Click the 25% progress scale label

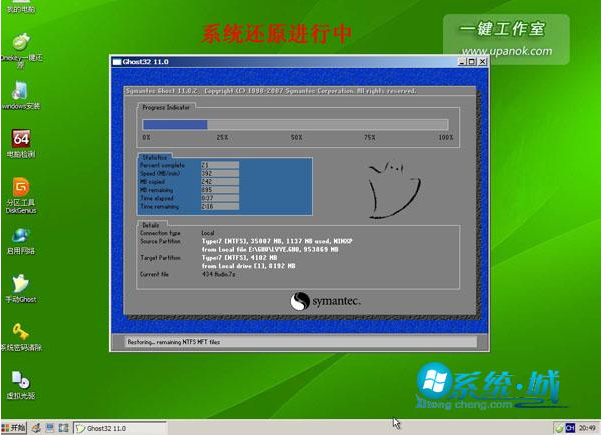pyautogui.click(x=222, y=137)
